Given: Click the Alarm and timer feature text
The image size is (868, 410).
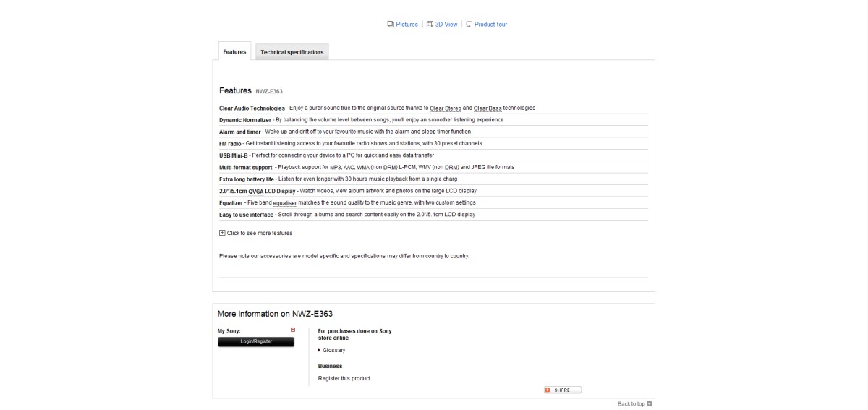Looking at the screenshot, I should pyautogui.click(x=240, y=132).
